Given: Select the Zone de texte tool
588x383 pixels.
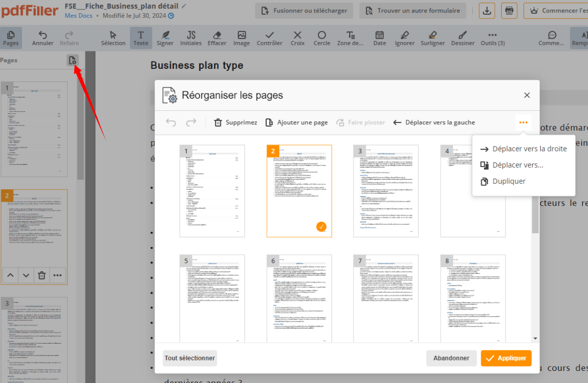Looking at the screenshot, I should pyautogui.click(x=350, y=38).
